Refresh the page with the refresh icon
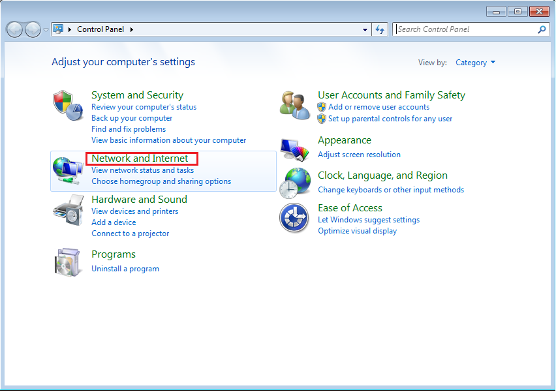The image size is (556, 392). 380,29
